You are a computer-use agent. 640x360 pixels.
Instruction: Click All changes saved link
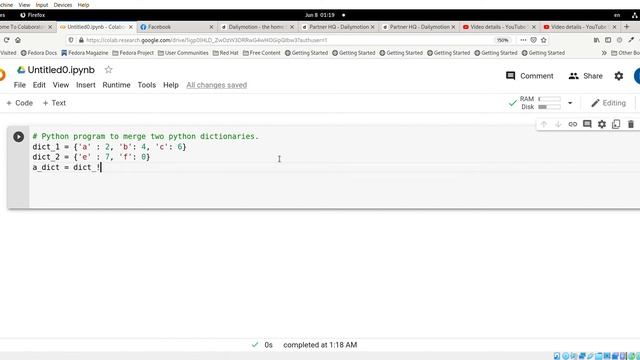coord(216,85)
